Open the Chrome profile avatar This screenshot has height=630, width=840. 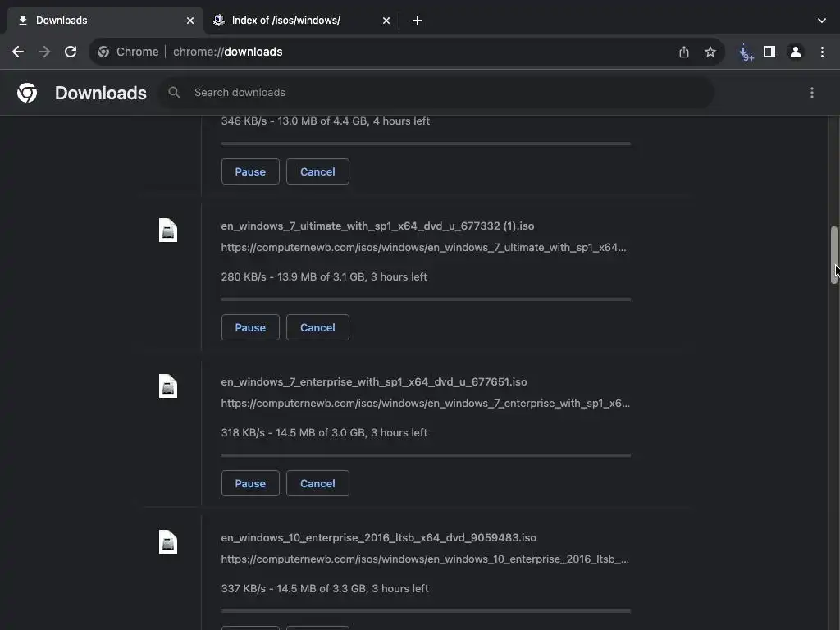(796, 52)
